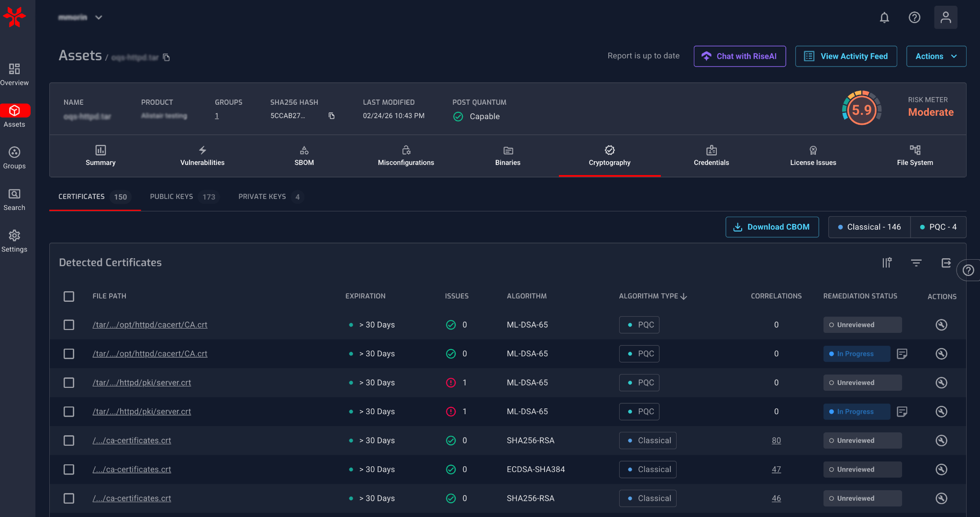The image size is (980, 517).
Task: Open the Unreviewed status dropdown on the first server.crt row
Action: 862,383
